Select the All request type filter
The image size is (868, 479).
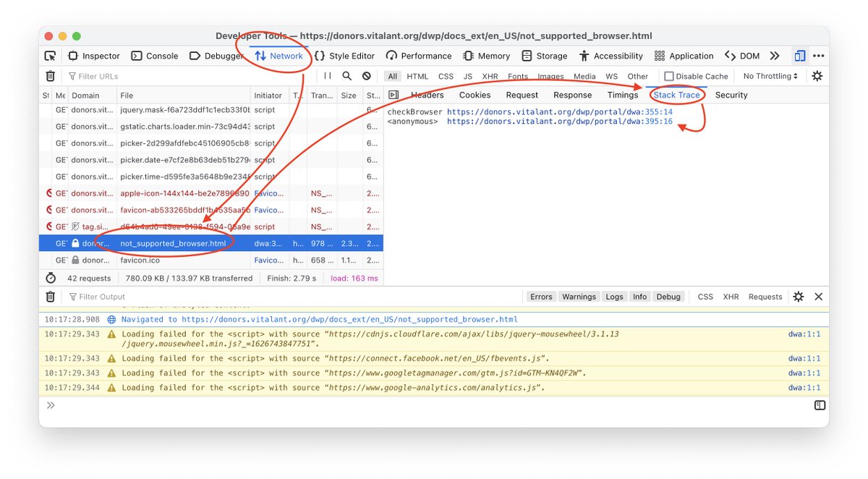click(x=393, y=76)
